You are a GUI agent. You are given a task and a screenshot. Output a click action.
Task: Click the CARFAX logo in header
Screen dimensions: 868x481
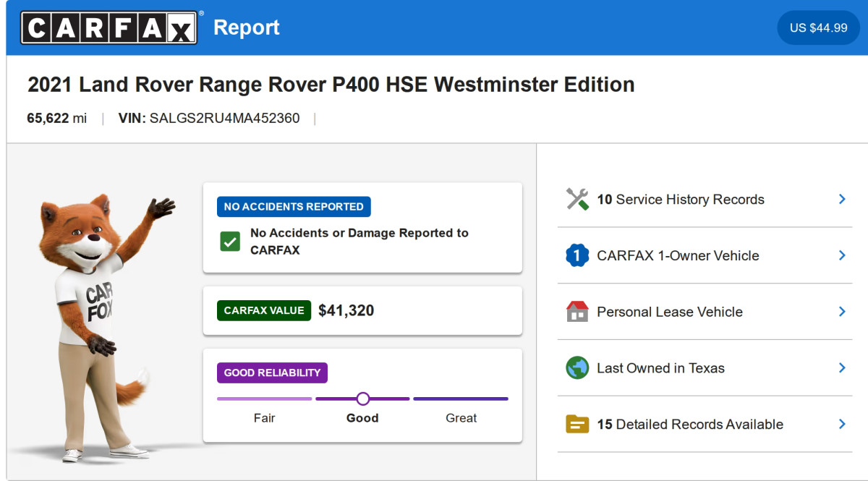[x=109, y=27]
